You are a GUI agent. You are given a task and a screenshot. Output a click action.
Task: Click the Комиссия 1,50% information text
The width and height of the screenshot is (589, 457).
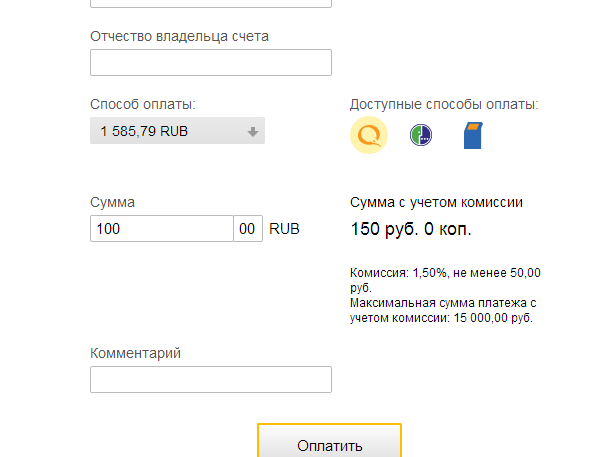(445, 280)
